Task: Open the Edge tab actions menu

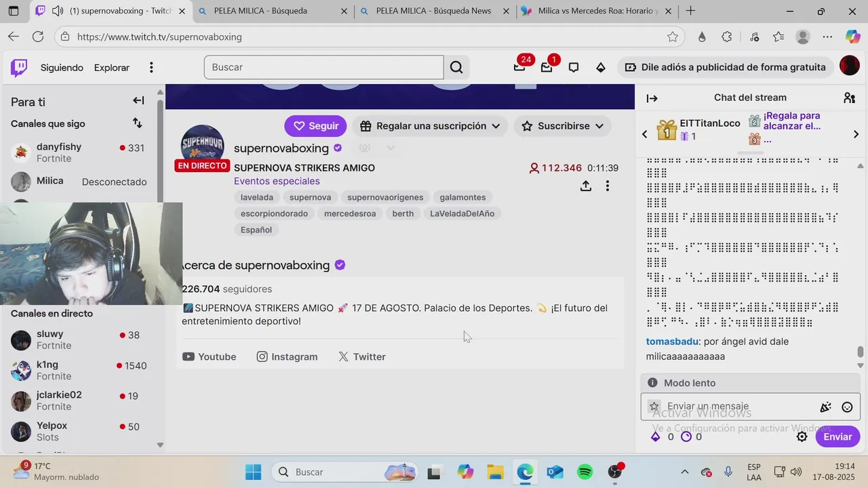Action: [x=14, y=11]
